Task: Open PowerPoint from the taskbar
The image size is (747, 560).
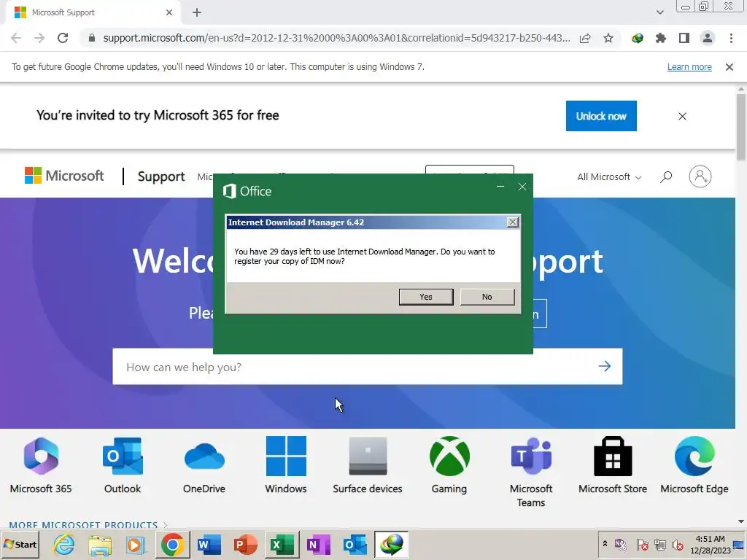Action: click(x=245, y=544)
